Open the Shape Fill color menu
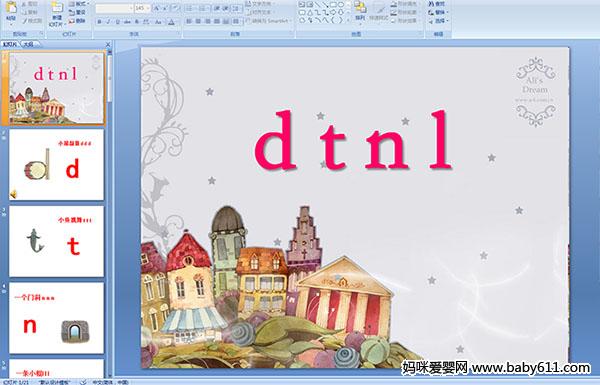Image resolution: width=600 pixels, height=385 pixels. [x=405, y=3]
